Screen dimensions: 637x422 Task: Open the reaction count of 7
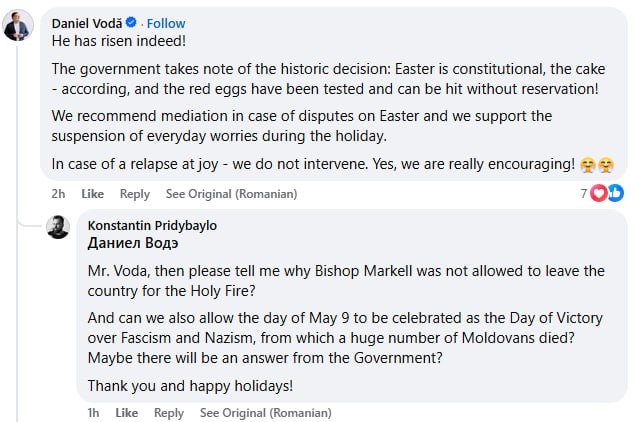584,193
